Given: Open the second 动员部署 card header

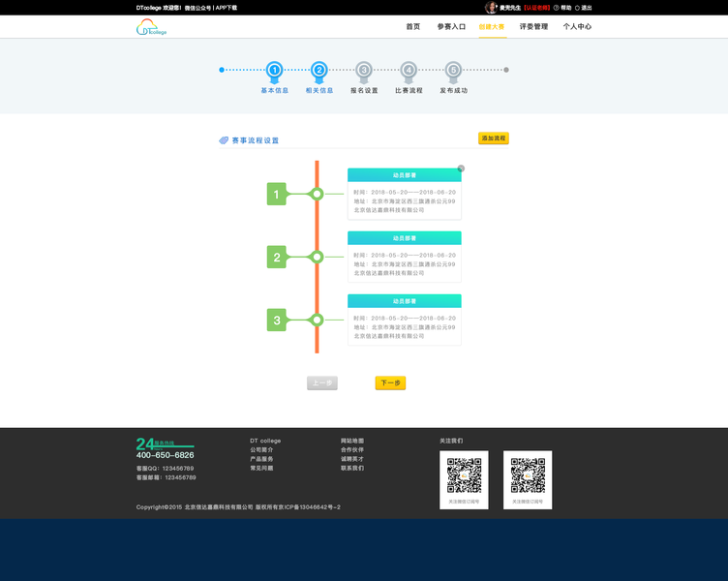Looking at the screenshot, I should click(405, 238).
